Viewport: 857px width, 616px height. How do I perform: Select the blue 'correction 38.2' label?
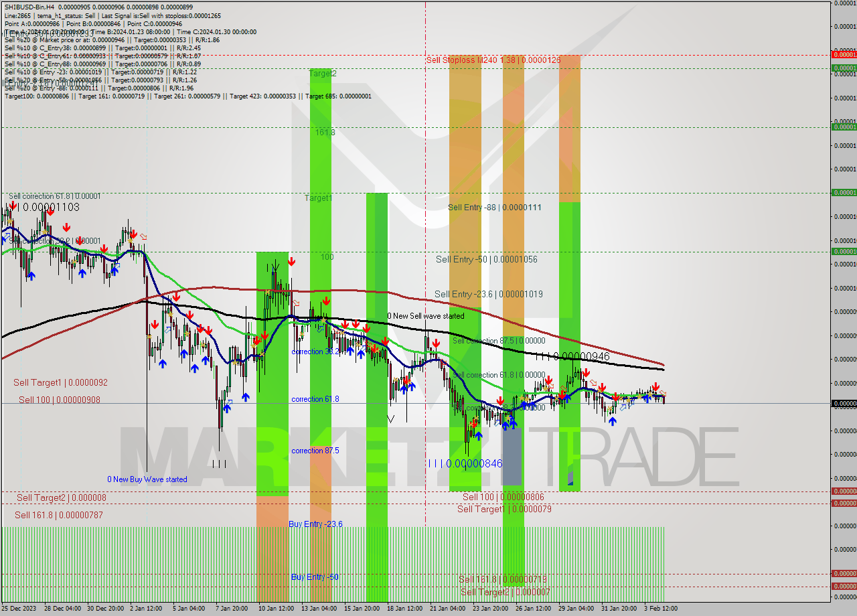(x=315, y=352)
